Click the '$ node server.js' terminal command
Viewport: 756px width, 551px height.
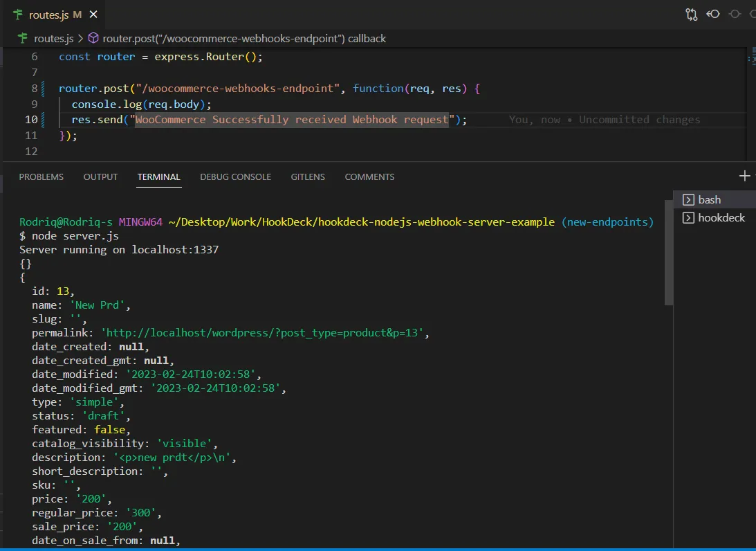tap(69, 236)
